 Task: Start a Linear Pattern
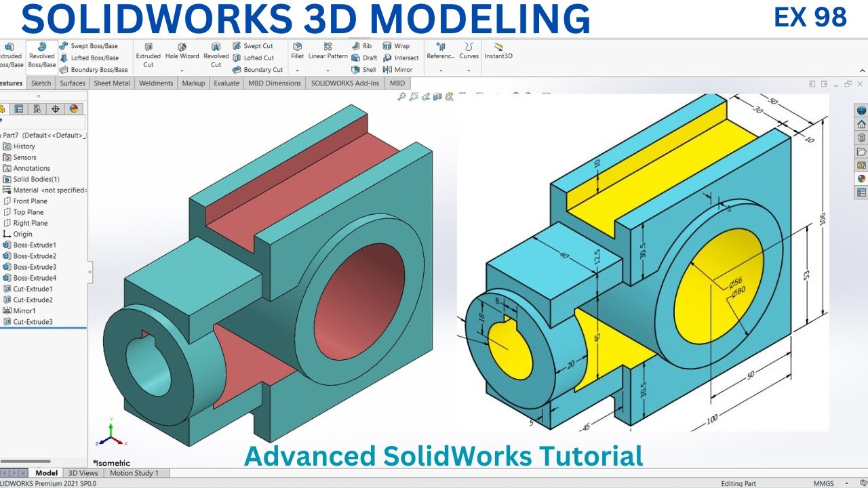(x=328, y=52)
